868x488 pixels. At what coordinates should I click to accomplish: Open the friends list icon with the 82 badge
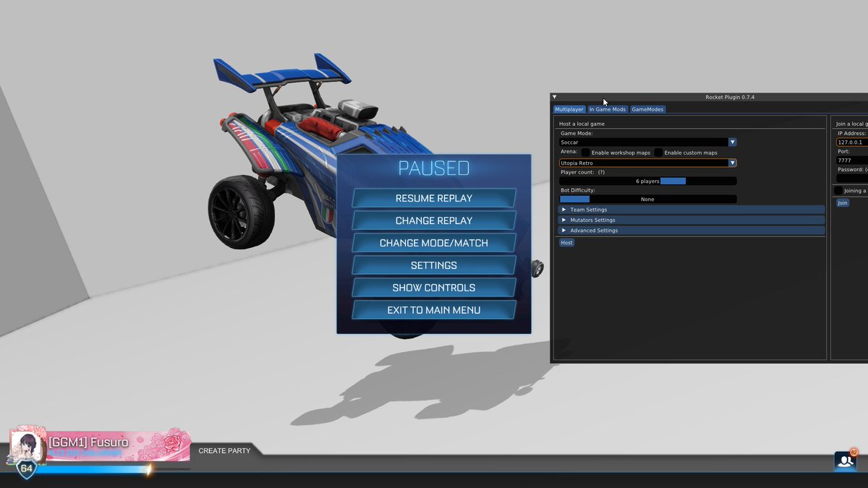coord(845,461)
